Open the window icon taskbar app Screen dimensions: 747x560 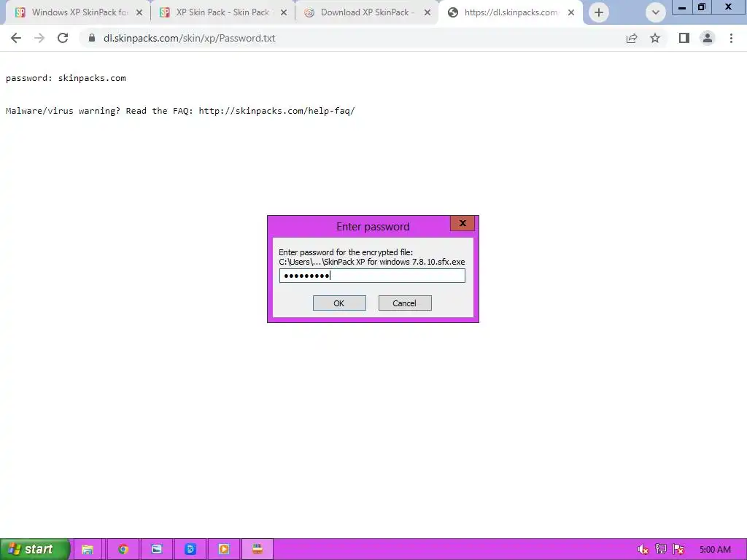click(x=157, y=549)
